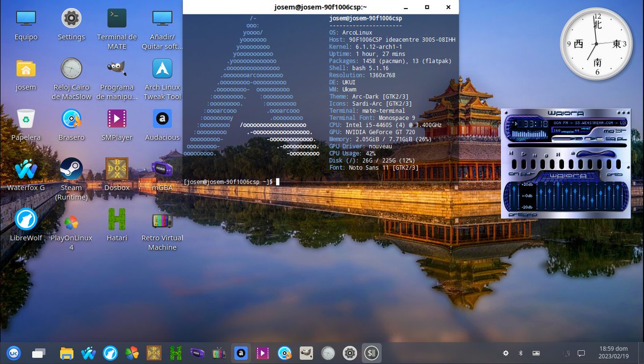Open the notification center tray icon

[x=581, y=353]
